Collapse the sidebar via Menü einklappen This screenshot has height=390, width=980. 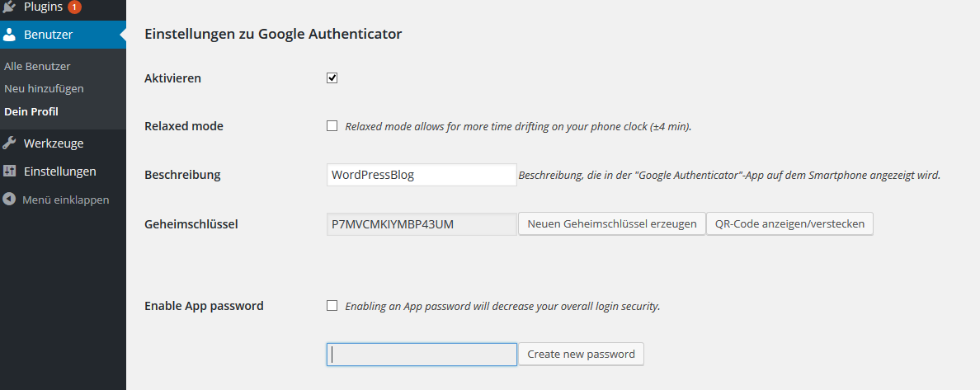click(x=65, y=200)
